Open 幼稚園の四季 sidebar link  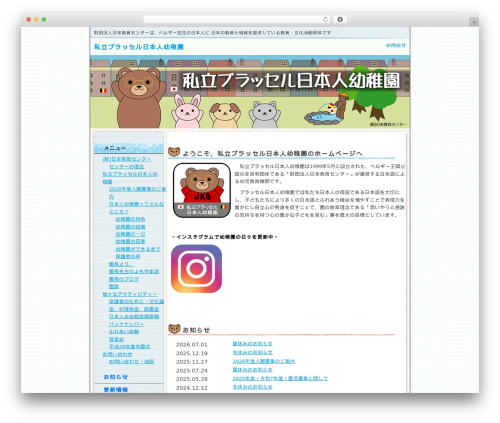pos(130,241)
